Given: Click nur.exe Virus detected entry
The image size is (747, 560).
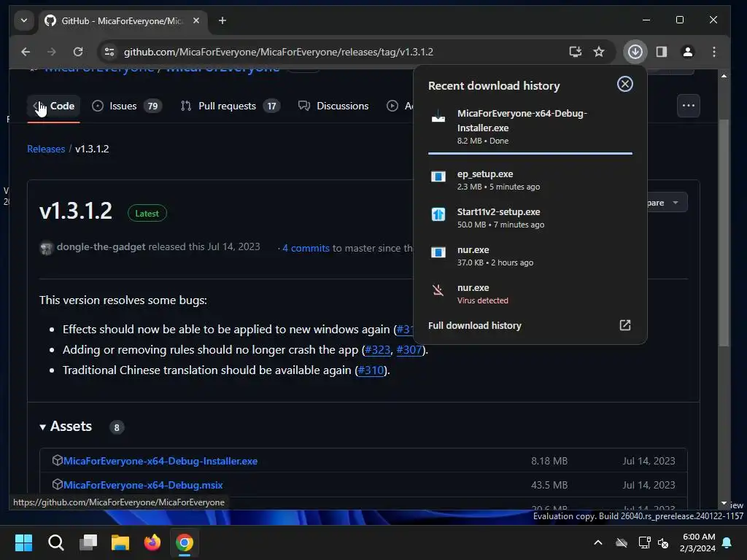Looking at the screenshot, I should coord(530,294).
